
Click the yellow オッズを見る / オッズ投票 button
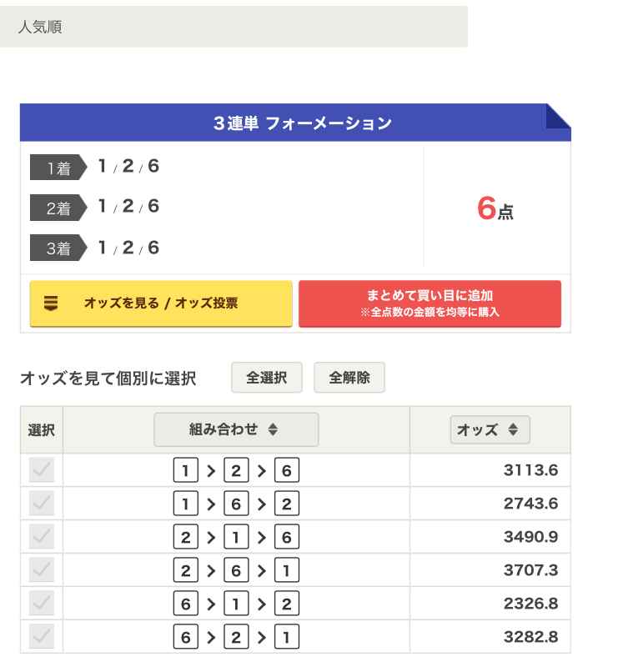161,303
